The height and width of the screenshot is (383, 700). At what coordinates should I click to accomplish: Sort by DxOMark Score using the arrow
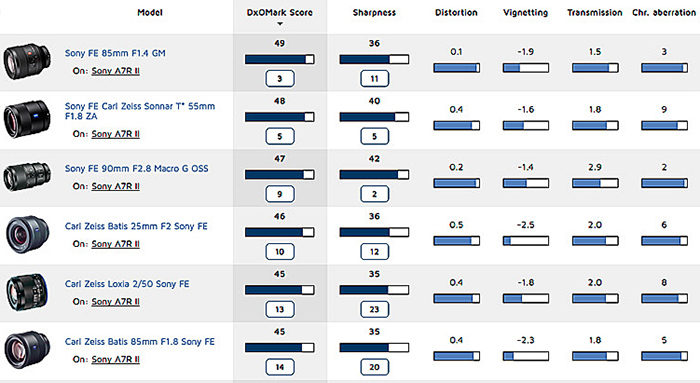pyautogui.click(x=280, y=24)
